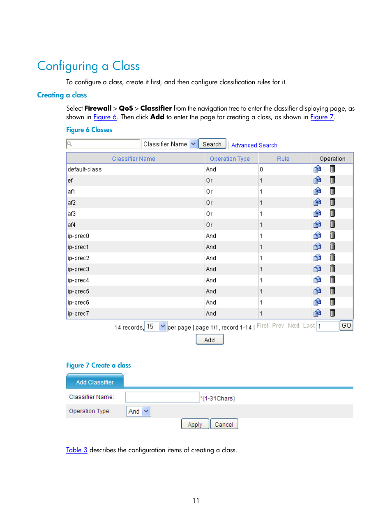This screenshot has height=532, width=392.
Task: Open the Advanced Search link
Action: (254, 145)
